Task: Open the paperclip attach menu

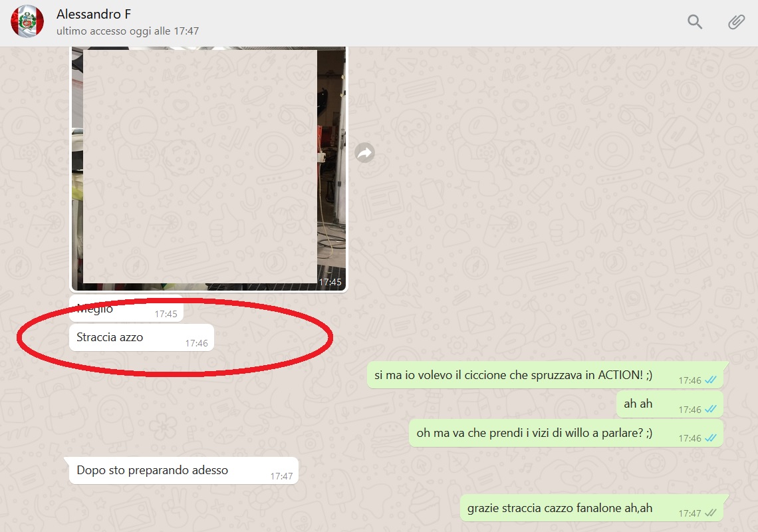Action: click(736, 22)
